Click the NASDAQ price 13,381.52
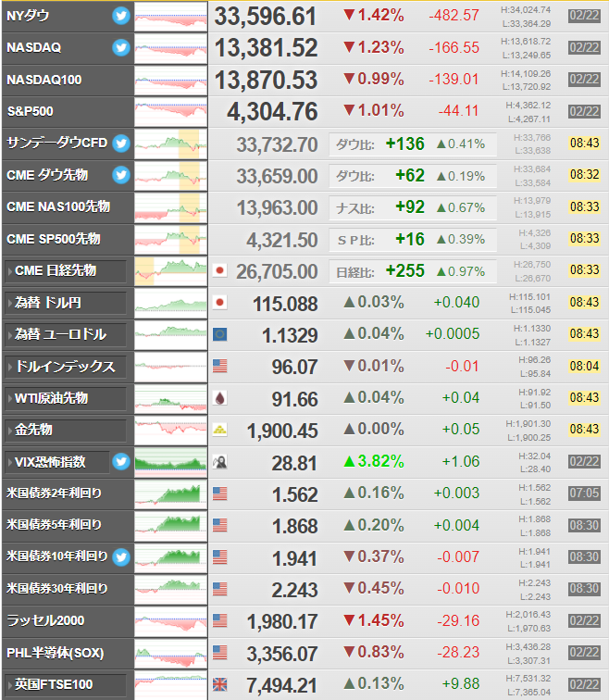The image size is (609, 700). pyautogui.click(x=266, y=48)
